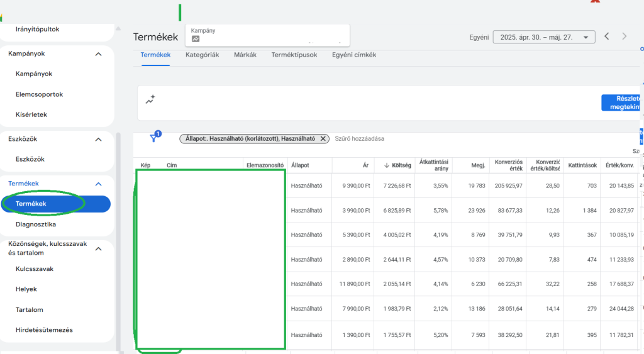The height and width of the screenshot is (354, 644).
Task: Open Diagnosztika in the sidebar
Action: tap(36, 224)
